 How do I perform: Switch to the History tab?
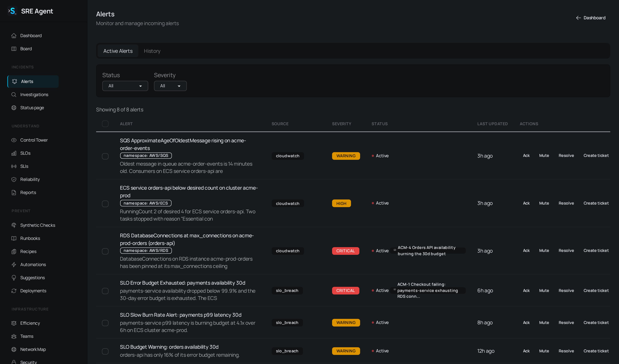click(152, 51)
